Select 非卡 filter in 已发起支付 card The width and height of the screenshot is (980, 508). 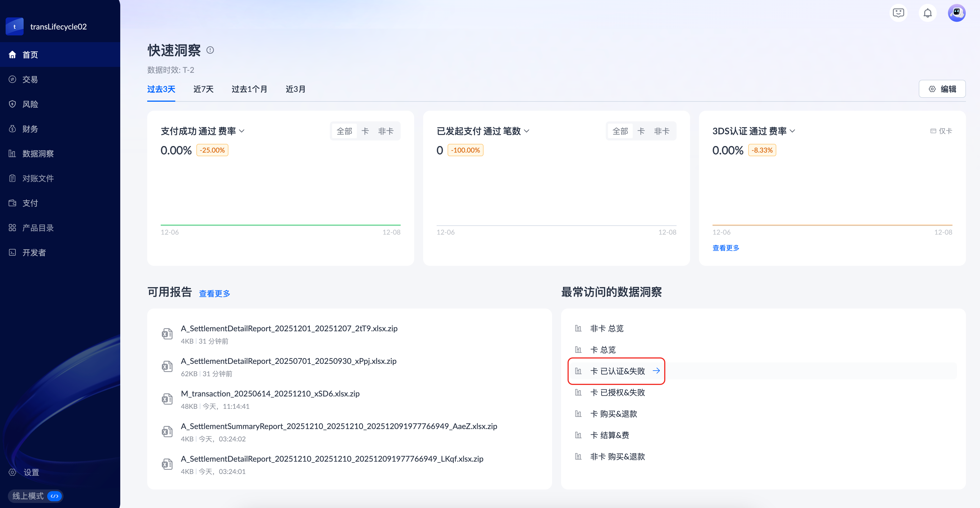(x=662, y=131)
